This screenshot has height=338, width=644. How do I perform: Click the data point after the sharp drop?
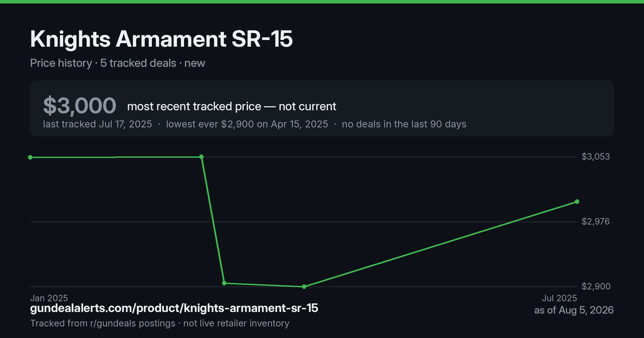tap(224, 283)
